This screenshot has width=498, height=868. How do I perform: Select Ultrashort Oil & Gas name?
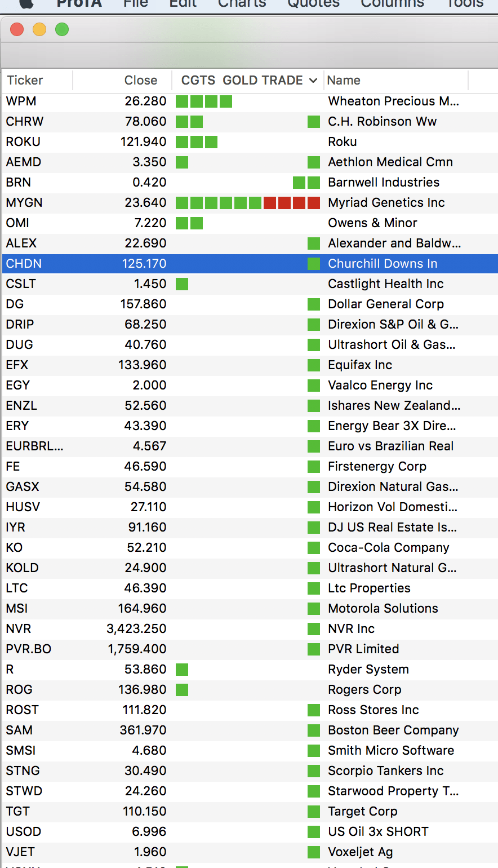392,344
